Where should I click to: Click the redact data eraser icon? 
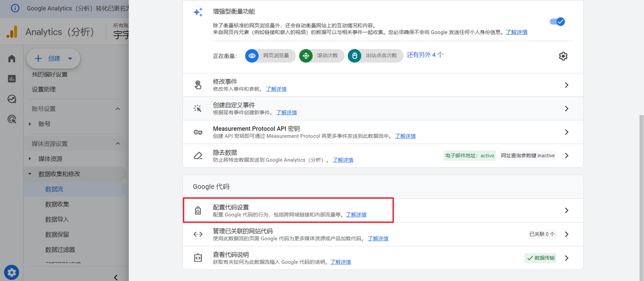point(198,156)
